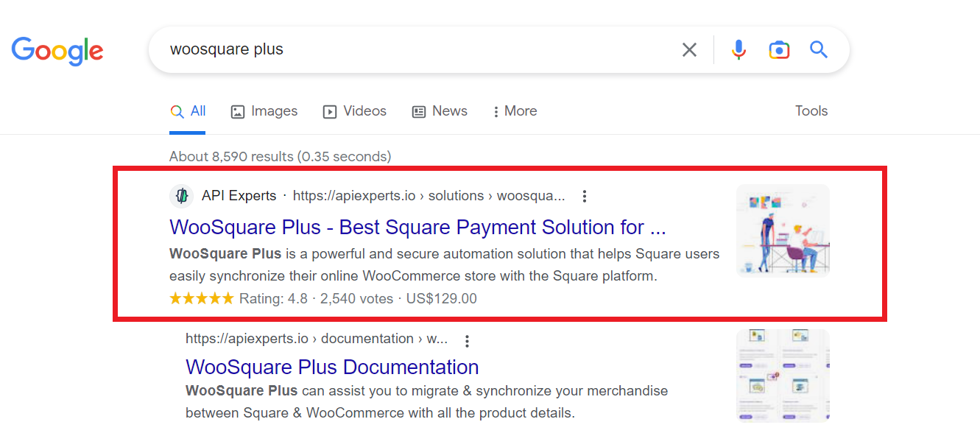980x447 pixels.
Task: Open three-dot menu beside documentation result
Action: click(467, 341)
